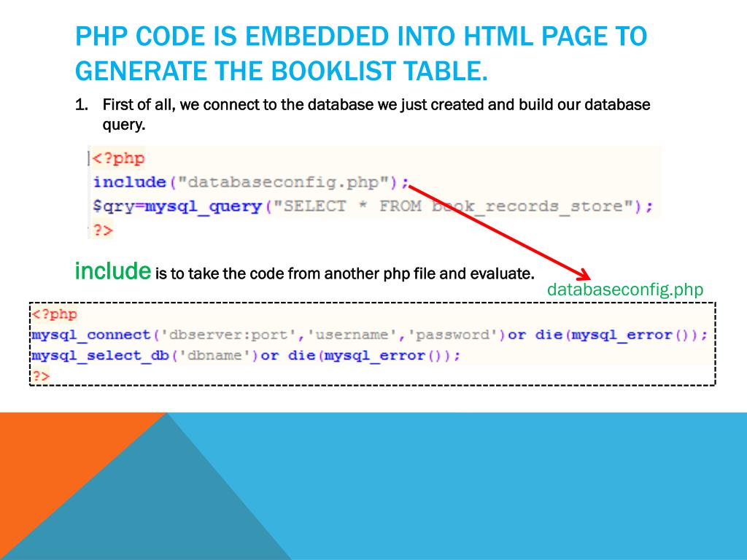The width and height of the screenshot is (747, 560).
Task: Click the mysql_connect code line
Action: coord(369,335)
